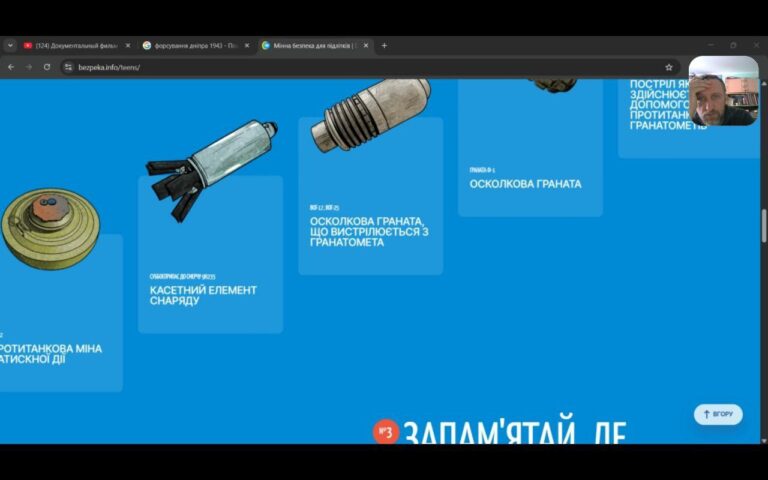Click the anti-tank mine image
768x480 pixels.
[48, 228]
